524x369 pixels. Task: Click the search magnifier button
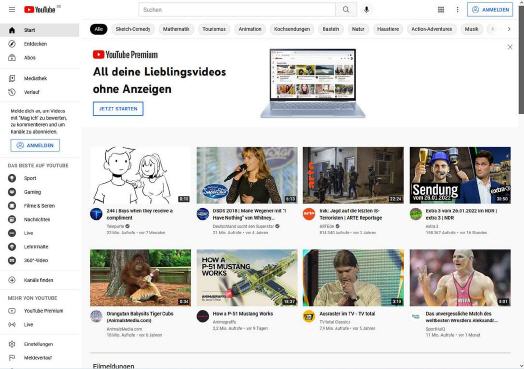coord(346,10)
